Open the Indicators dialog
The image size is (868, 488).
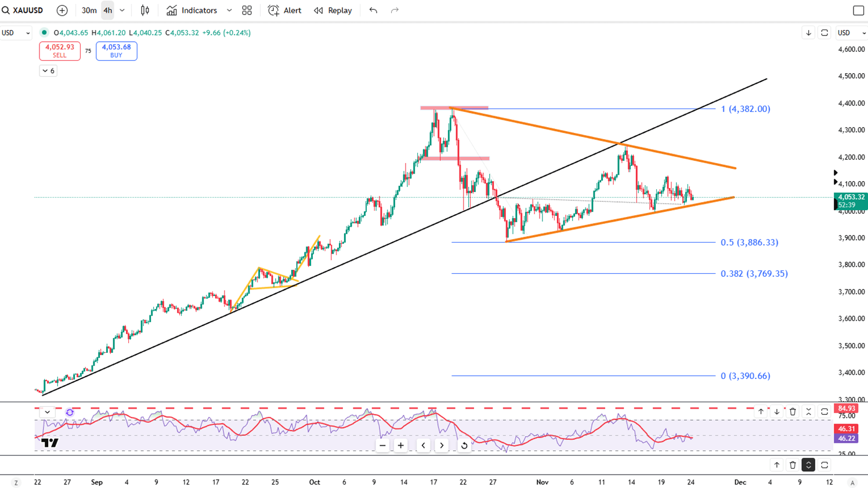coord(192,10)
